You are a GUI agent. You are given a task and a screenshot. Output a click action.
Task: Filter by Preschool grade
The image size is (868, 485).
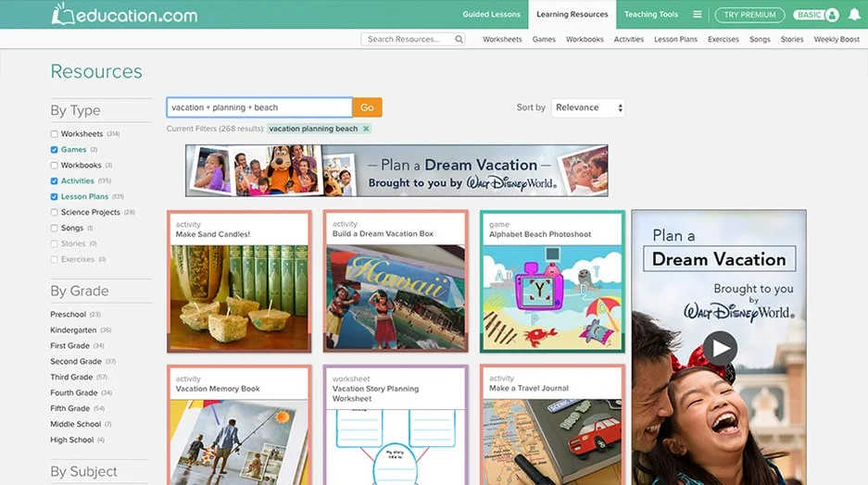(69, 314)
